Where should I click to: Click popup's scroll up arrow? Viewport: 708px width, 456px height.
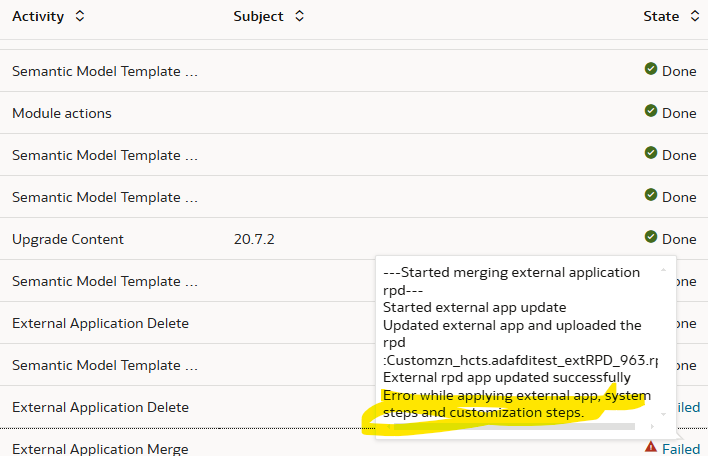pyautogui.click(x=663, y=270)
